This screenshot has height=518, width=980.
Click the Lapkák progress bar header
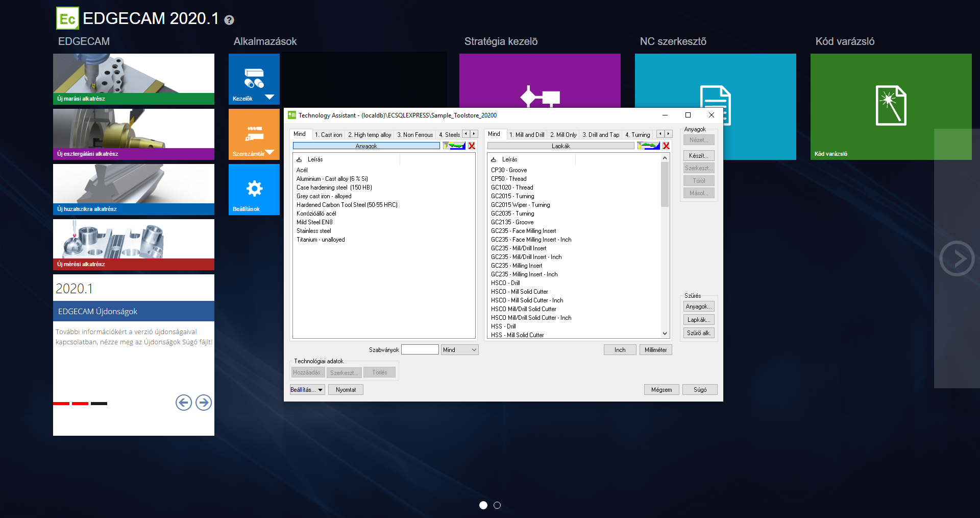(561, 146)
